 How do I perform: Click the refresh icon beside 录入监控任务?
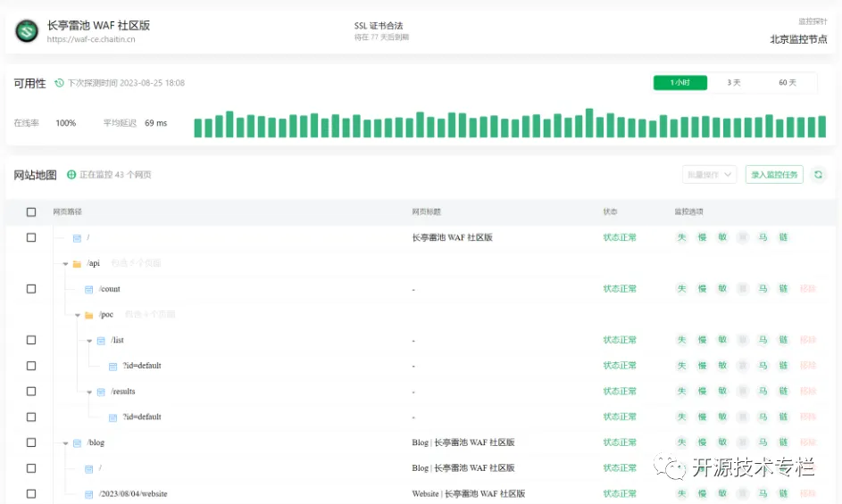coord(819,175)
